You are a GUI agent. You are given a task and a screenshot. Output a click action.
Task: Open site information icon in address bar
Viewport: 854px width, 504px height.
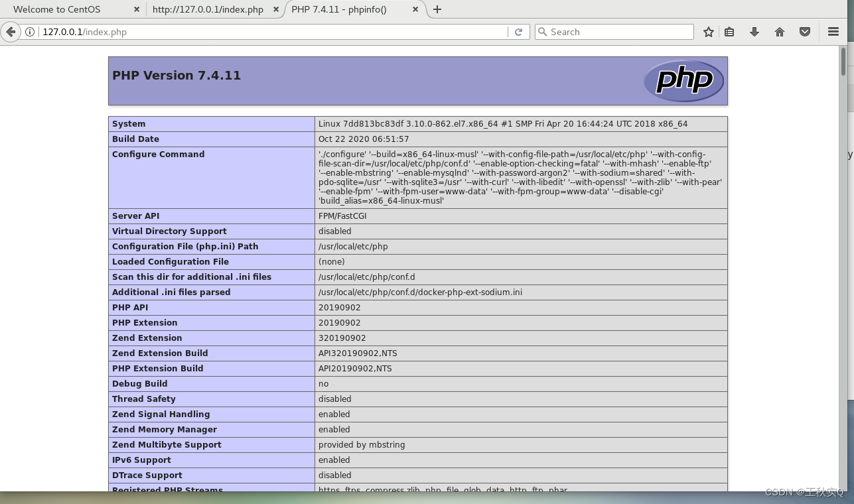click(30, 32)
